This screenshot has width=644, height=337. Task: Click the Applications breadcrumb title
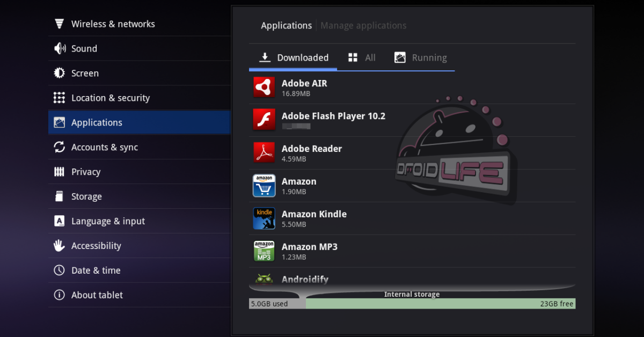[x=286, y=26]
